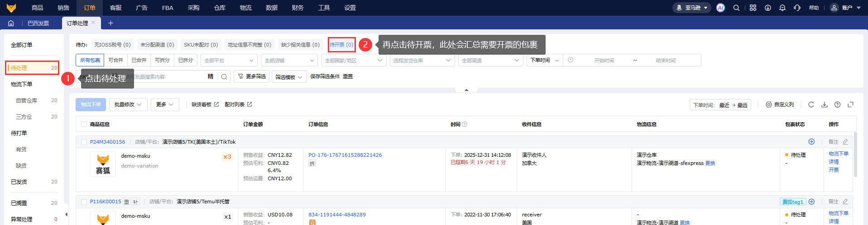
Task: Add tag with plus icon for P116K00015
Action: 811,202
